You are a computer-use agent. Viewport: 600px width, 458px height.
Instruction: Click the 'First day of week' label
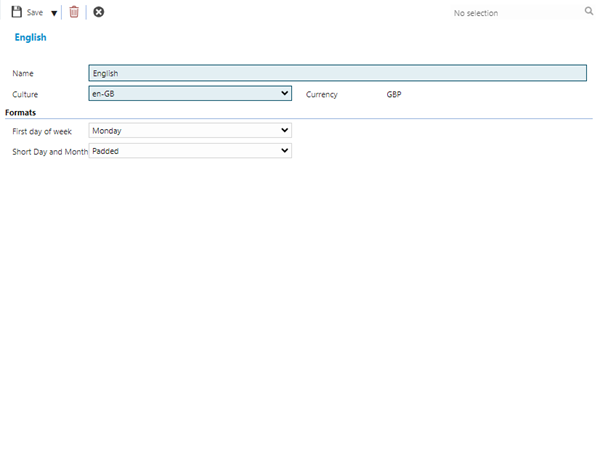click(42, 131)
